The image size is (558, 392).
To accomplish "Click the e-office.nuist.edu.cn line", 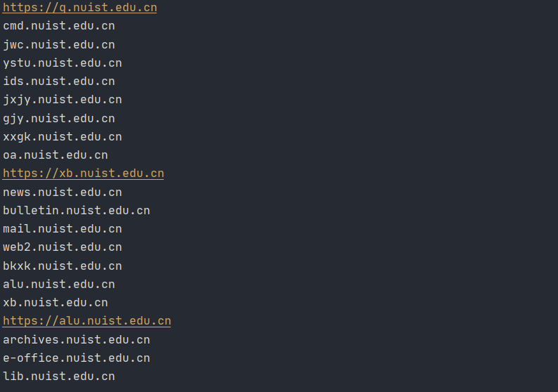I will pos(76,358).
